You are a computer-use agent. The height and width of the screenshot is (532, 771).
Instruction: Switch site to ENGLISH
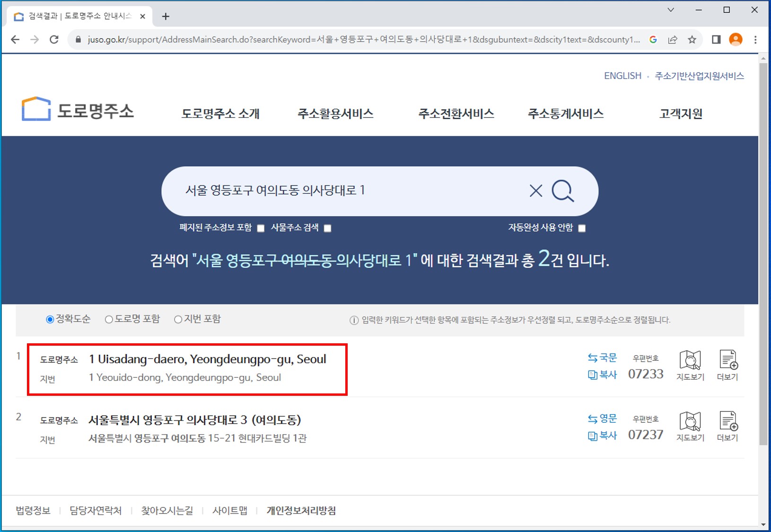(x=622, y=76)
